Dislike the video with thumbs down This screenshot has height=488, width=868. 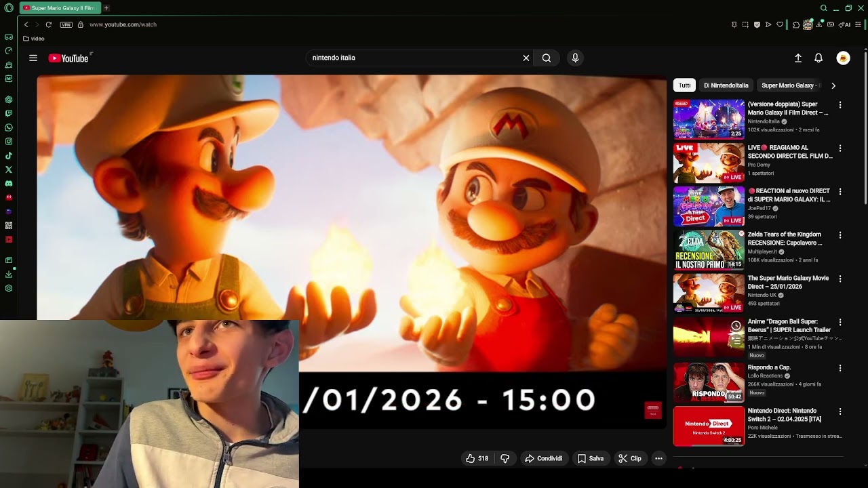tap(505, 458)
